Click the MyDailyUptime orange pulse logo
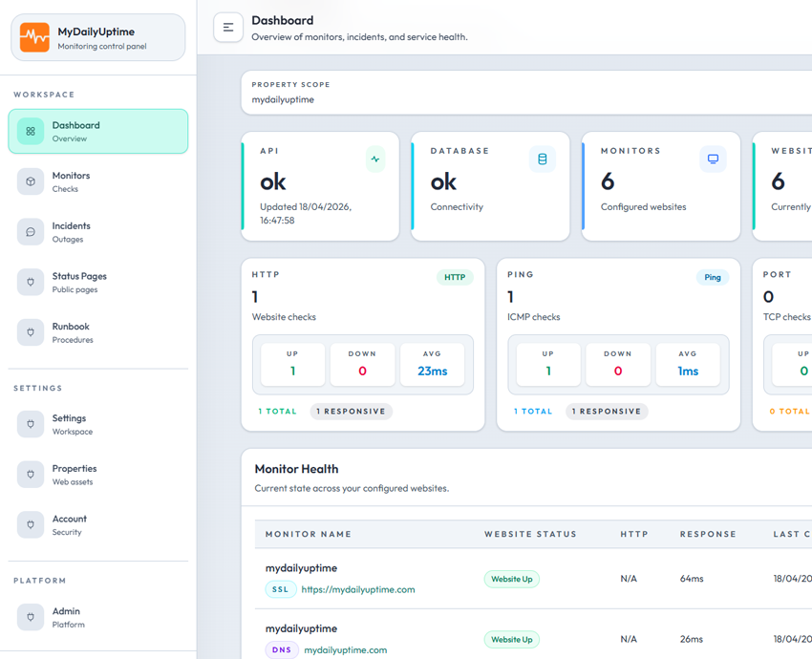The image size is (812, 659). (x=34, y=37)
